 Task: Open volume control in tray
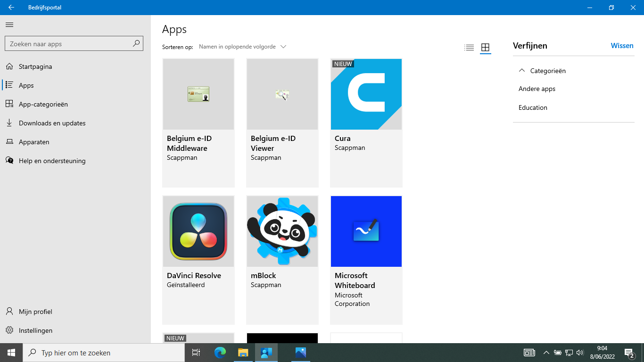click(x=580, y=353)
